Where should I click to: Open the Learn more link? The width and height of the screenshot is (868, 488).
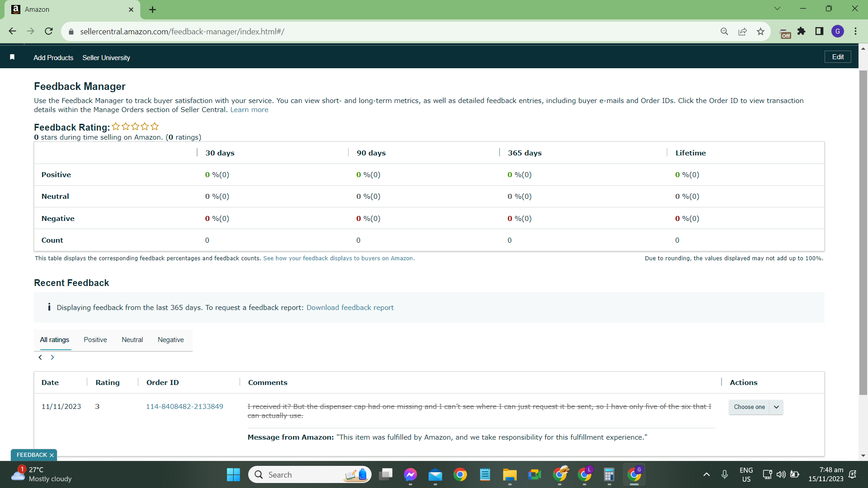click(x=249, y=110)
